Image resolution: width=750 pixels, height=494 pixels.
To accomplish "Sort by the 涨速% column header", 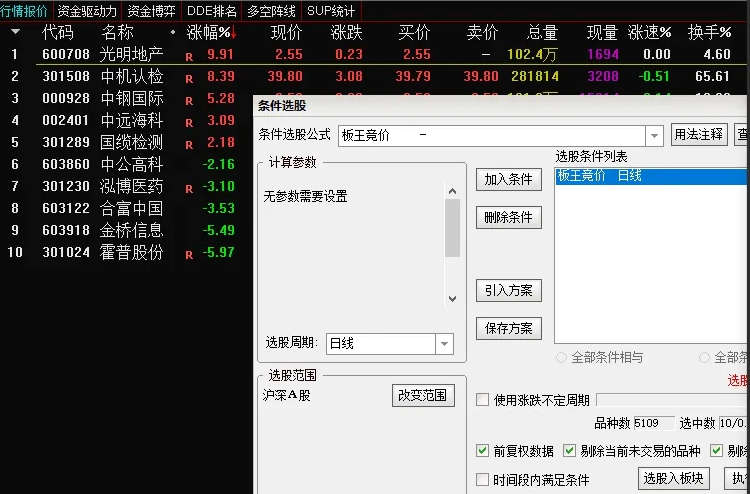I will [x=650, y=33].
